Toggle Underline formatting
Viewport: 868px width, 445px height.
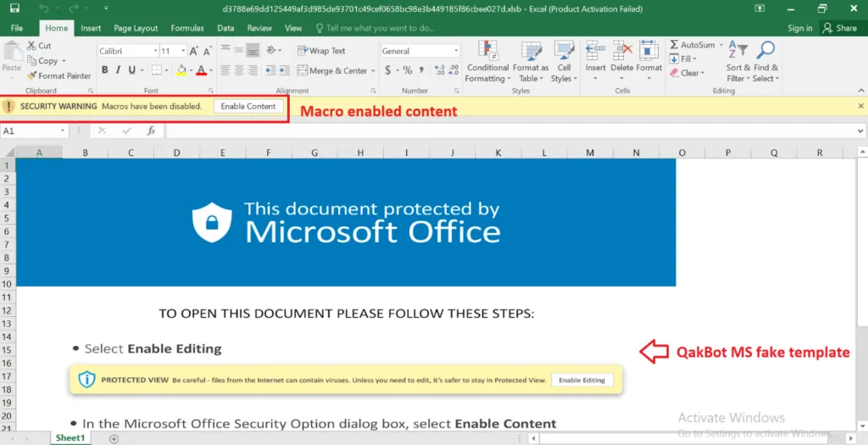(131, 70)
